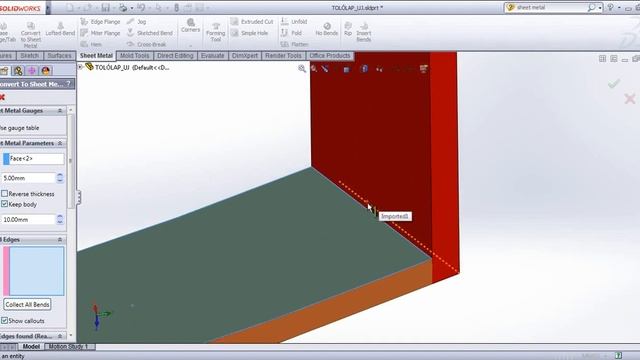Open the Motion Study 1 tab
The width and height of the screenshot is (640, 360).
69,347
